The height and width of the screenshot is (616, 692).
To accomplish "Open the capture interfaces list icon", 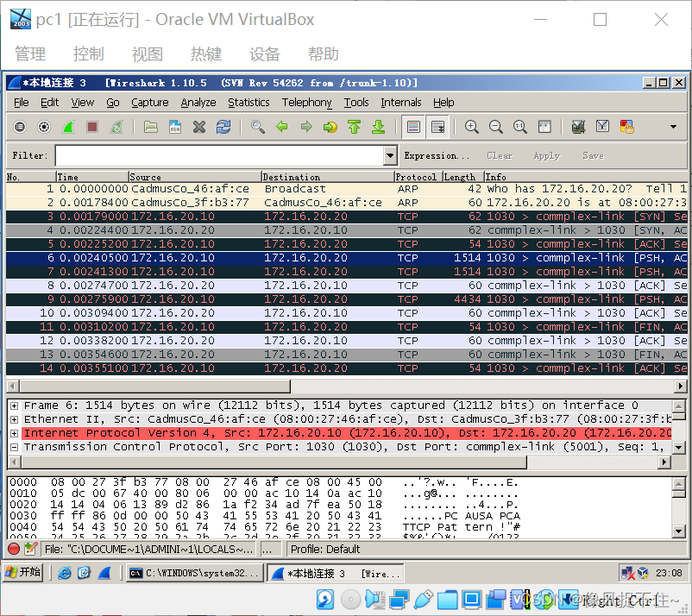I will tap(20, 127).
